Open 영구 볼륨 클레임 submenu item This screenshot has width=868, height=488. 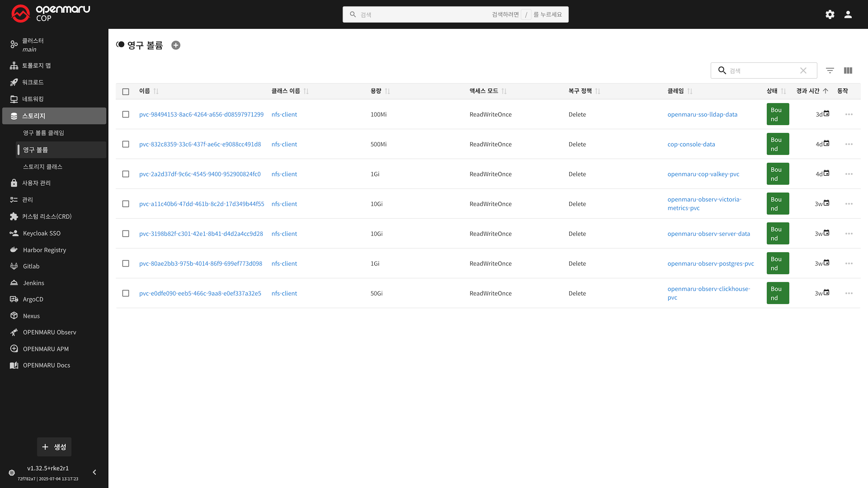click(43, 133)
